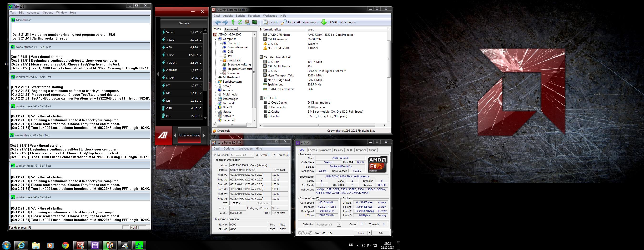Image resolution: width=644 pixels, height=250 pixels.
Task: Click the DE language indicator in the taskbar
Action: [x=351, y=245]
